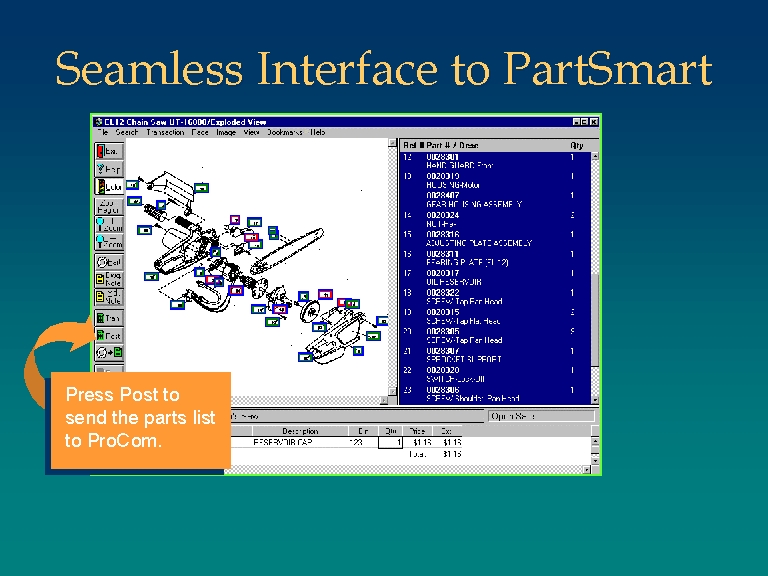
Task: Select part 0028301 HAND GUARD row
Action: 496,161
